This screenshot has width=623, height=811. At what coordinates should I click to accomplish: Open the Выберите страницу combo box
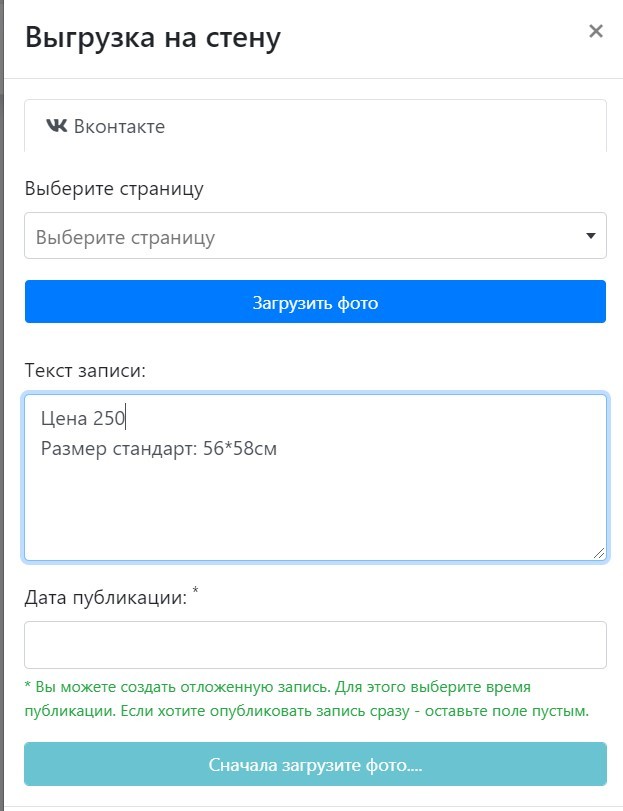pos(300,237)
